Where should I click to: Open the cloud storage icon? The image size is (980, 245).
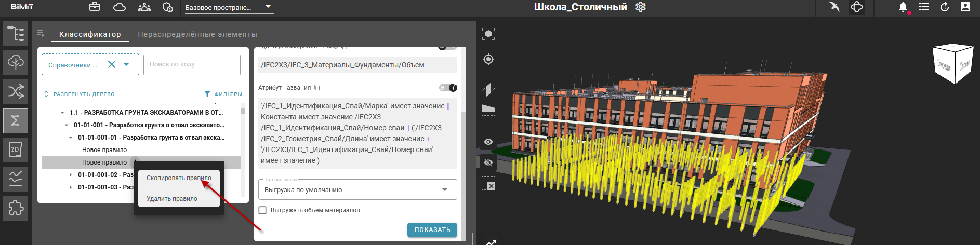(x=120, y=7)
